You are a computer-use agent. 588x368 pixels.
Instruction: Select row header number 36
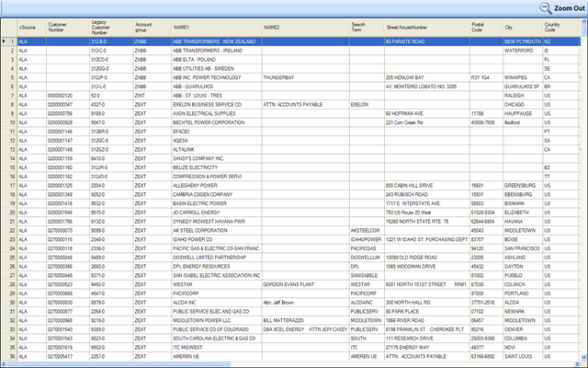tap(9, 356)
